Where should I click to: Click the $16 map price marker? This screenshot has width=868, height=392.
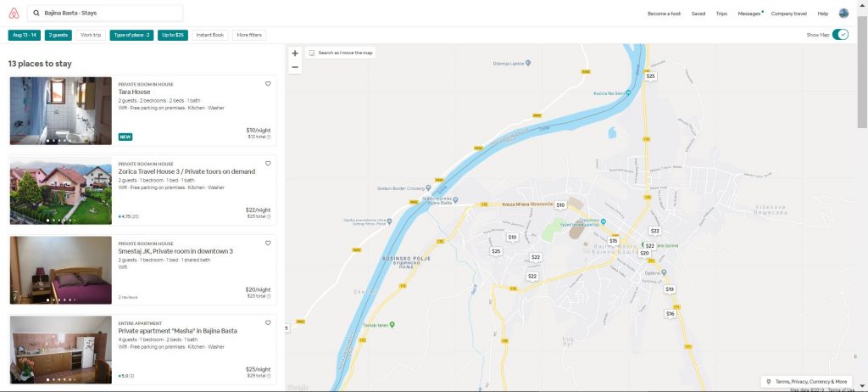tap(670, 313)
